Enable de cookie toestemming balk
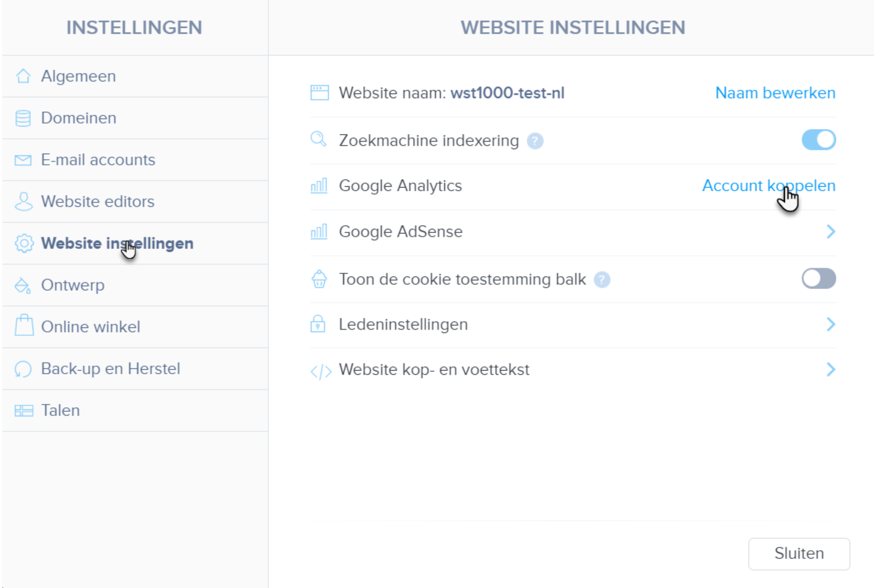This screenshot has height=588, width=874. [x=818, y=278]
